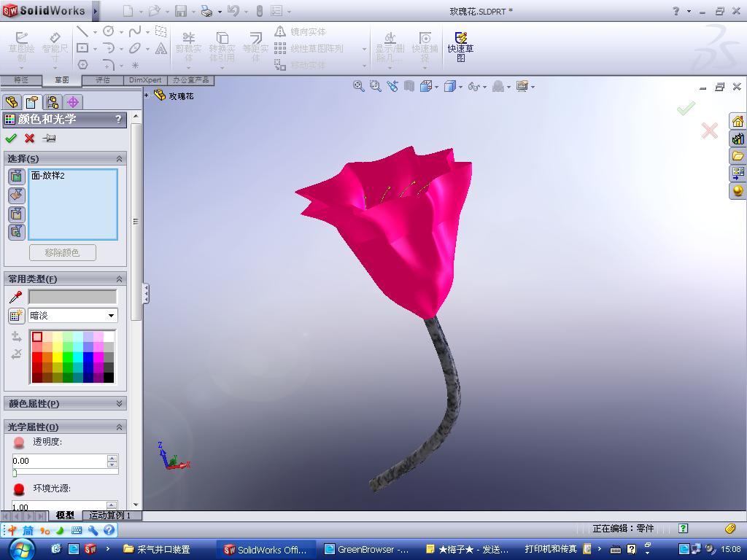The height and width of the screenshot is (560, 747).
Task: Increase 透明度 value with up spinner
Action: [x=112, y=458]
